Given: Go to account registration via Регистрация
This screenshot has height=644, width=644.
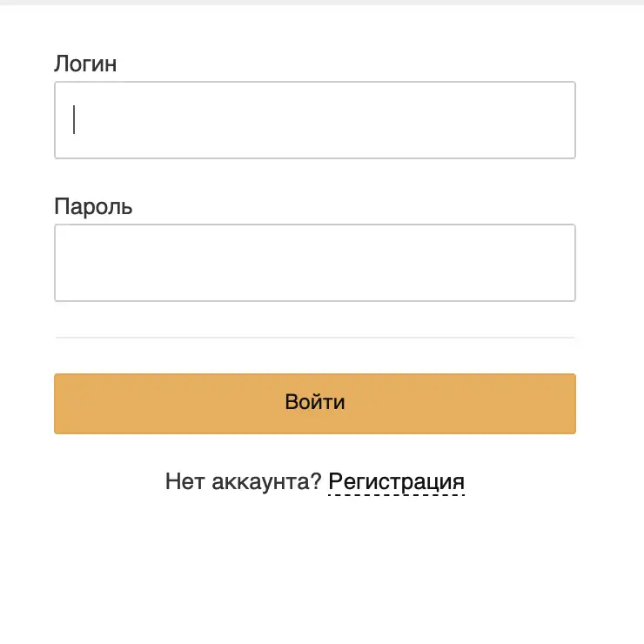Looking at the screenshot, I should [x=396, y=481].
